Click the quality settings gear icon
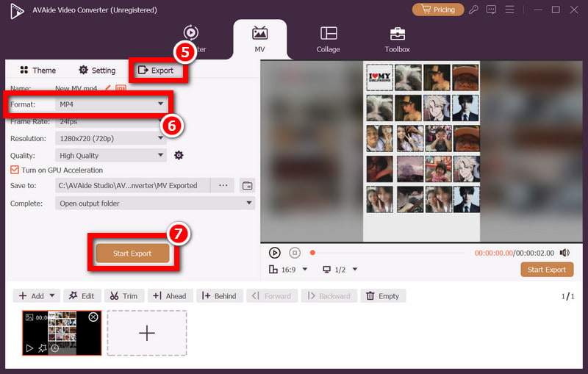This screenshot has height=374, width=588. tap(179, 155)
